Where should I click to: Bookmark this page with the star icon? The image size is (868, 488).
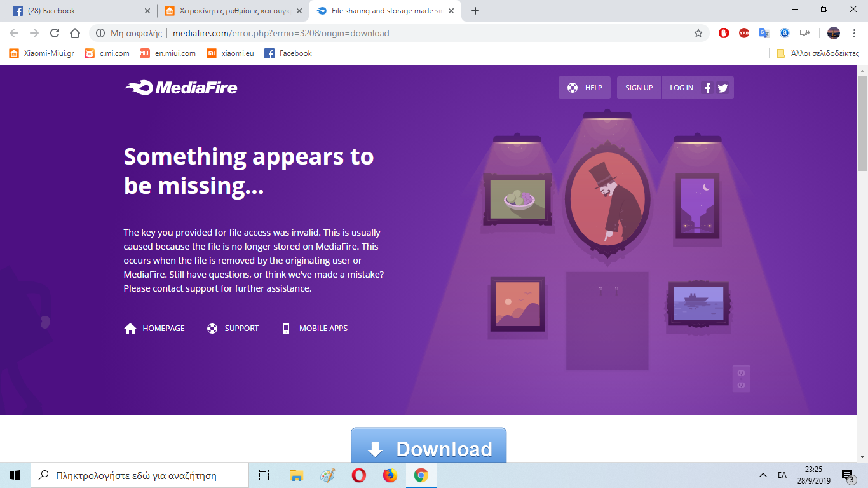(698, 33)
